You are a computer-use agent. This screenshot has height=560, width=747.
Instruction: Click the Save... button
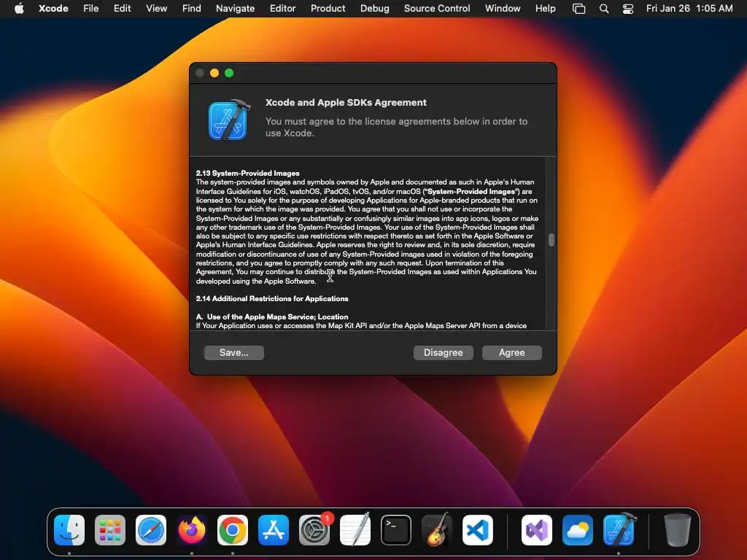coord(234,352)
